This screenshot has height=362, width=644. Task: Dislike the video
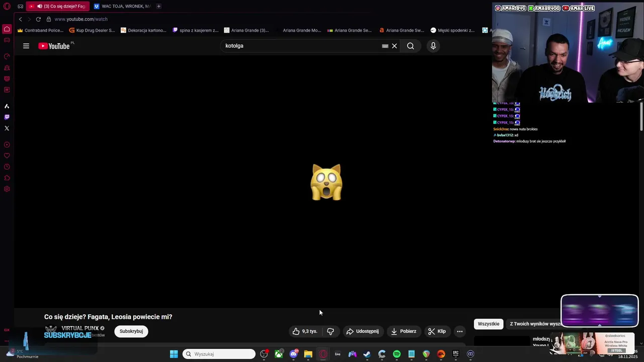click(331, 331)
